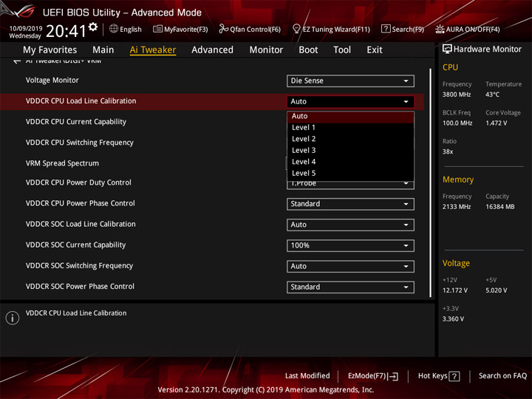Click the 12.172 V reading
This screenshot has width=532, height=399.
click(454, 290)
